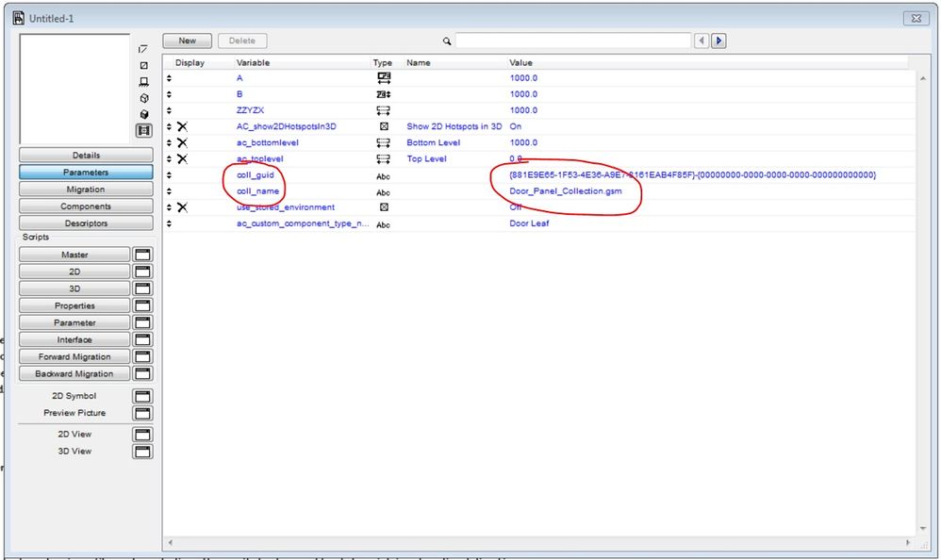Open Parameter script in separate window
Viewport: 941px width, 560px height.
point(142,322)
